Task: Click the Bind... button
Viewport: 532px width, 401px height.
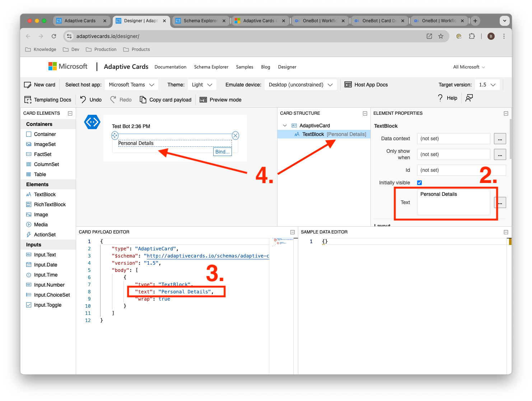Action: coord(223,152)
